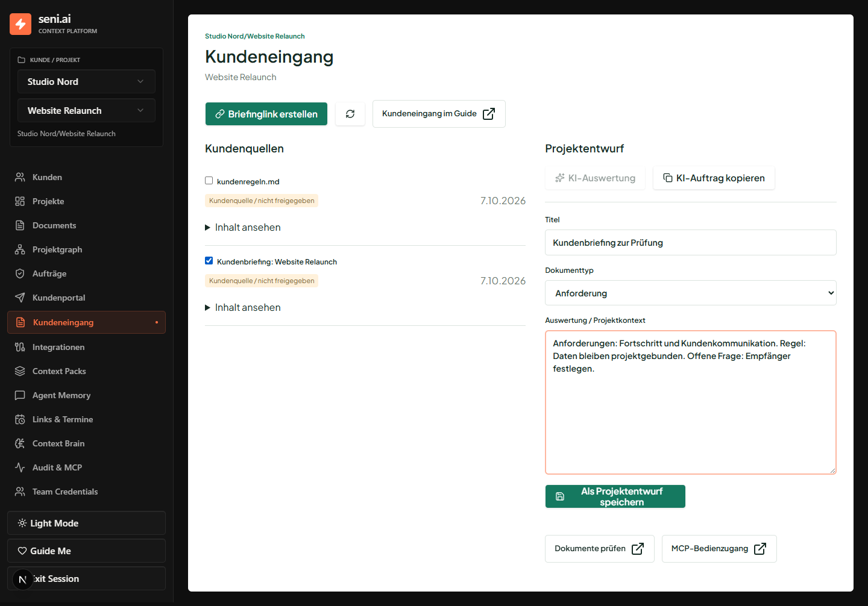The height and width of the screenshot is (606, 868).
Task: Open Kundeneingang im Guide link
Action: (x=439, y=114)
